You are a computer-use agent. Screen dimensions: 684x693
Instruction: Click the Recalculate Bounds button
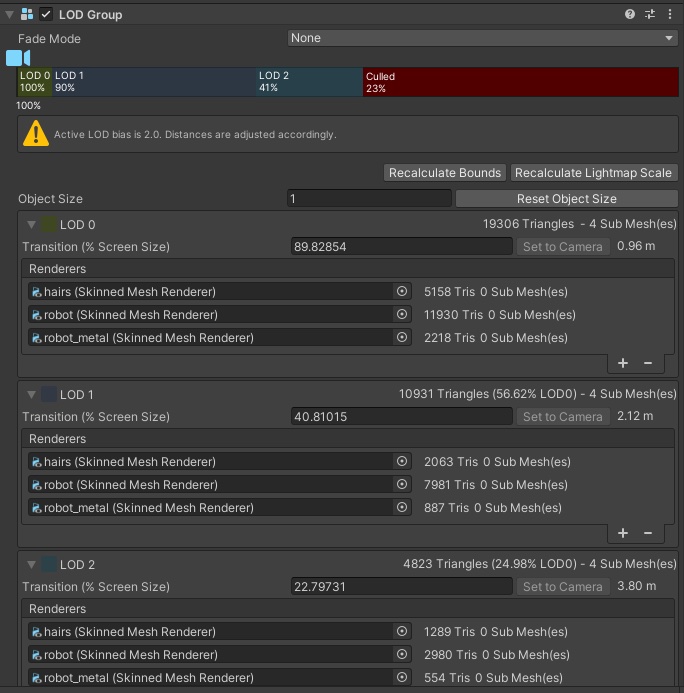pyautogui.click(x=445, y=173)
